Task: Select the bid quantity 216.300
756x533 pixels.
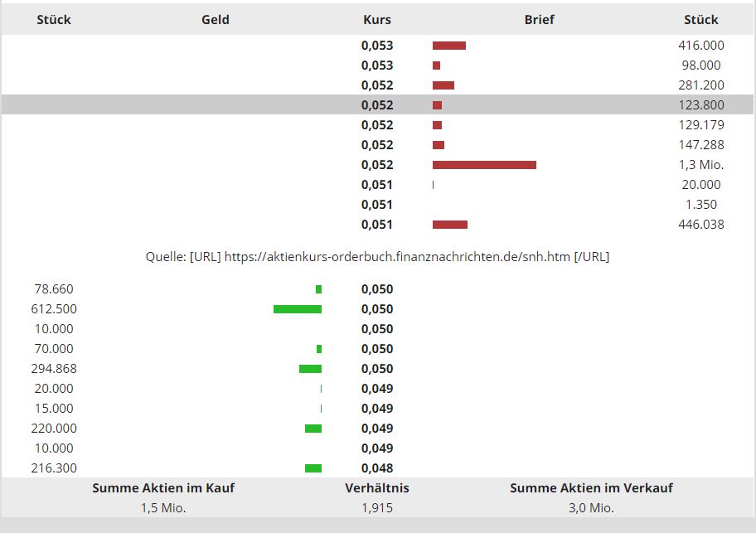Action: (x=54, y=468)
